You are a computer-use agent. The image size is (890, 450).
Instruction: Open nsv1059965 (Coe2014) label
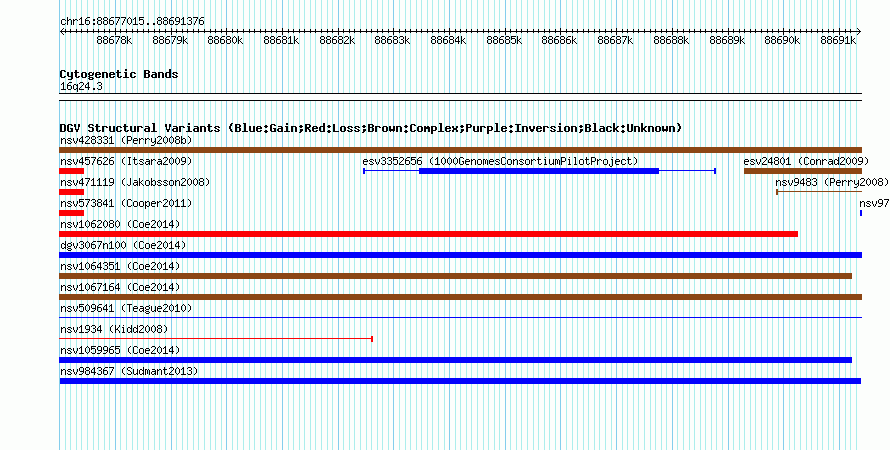(x=120, y=350)
